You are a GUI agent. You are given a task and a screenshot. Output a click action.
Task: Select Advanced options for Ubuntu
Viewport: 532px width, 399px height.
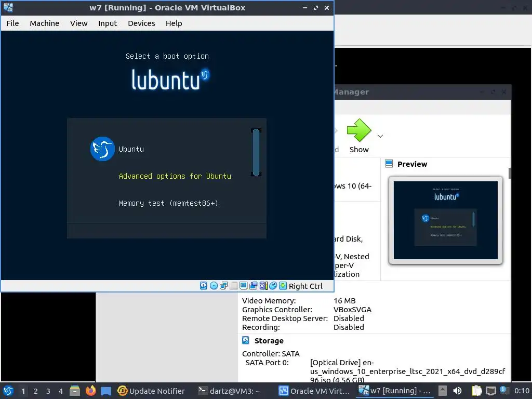coord(175,176)
